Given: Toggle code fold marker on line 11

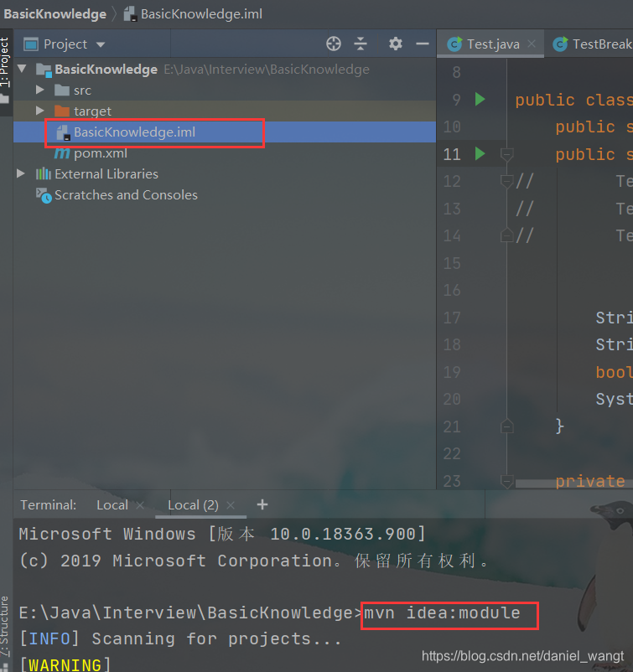Looking at the screenshot, I should click(507, 154).
